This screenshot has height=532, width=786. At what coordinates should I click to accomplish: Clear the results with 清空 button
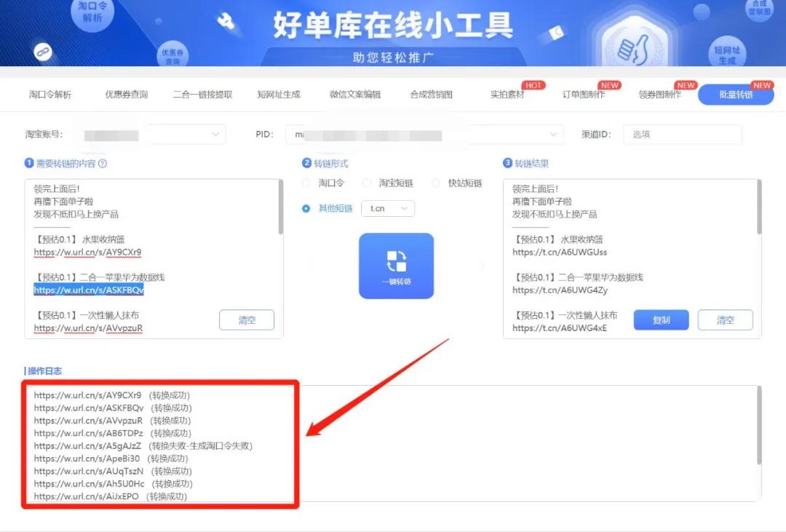coord(726,320)
